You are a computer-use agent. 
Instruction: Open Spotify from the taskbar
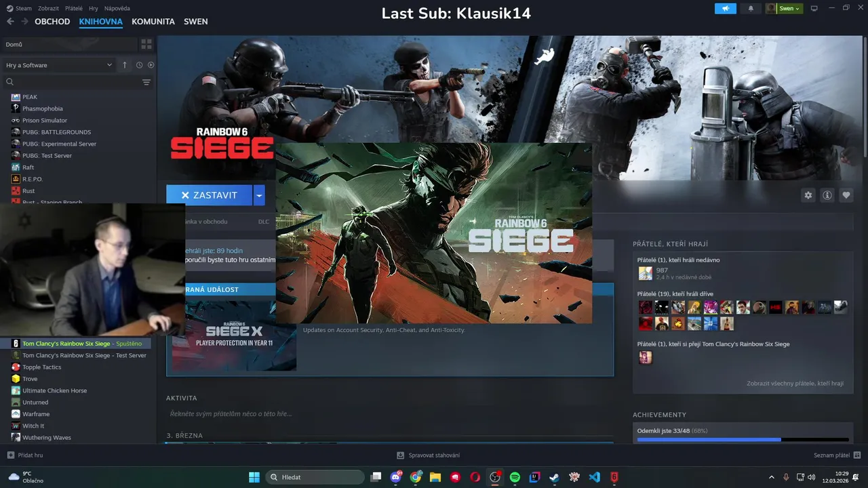515,477
